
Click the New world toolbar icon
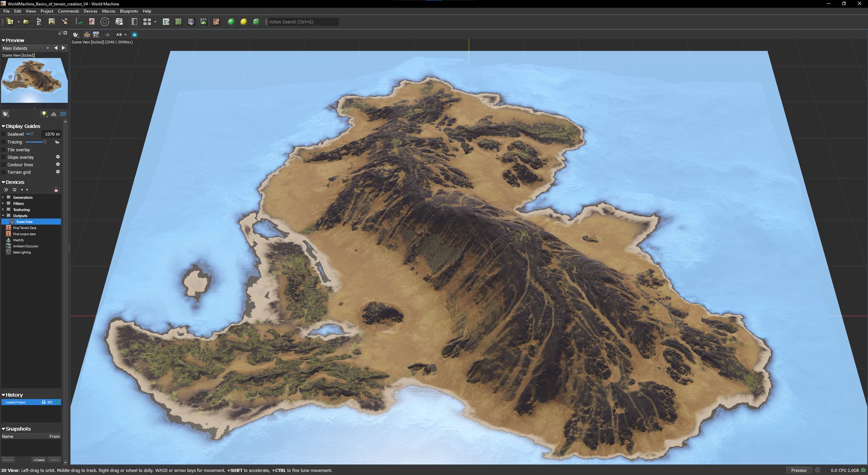pyautogui.click(x=9, y=22)
